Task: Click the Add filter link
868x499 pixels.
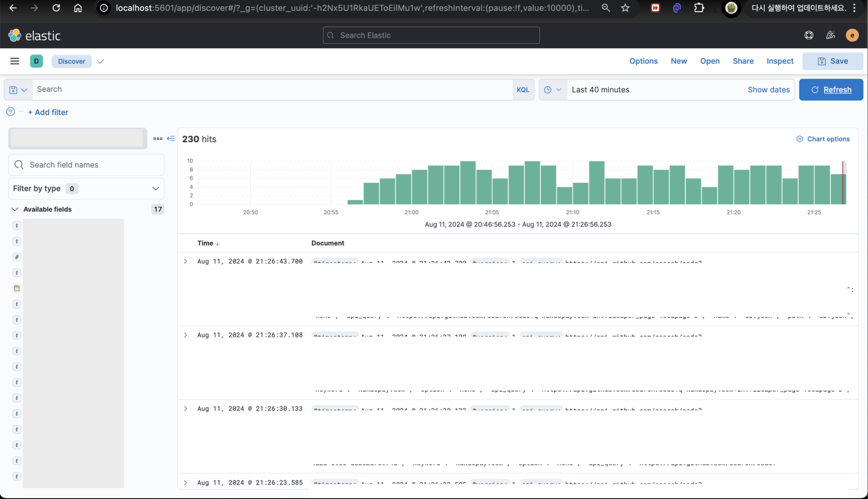Action: 48,112
